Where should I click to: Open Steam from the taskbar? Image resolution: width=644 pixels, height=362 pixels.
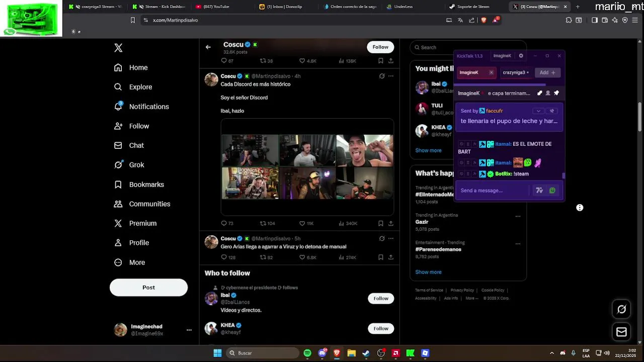[x=366, y=353]
